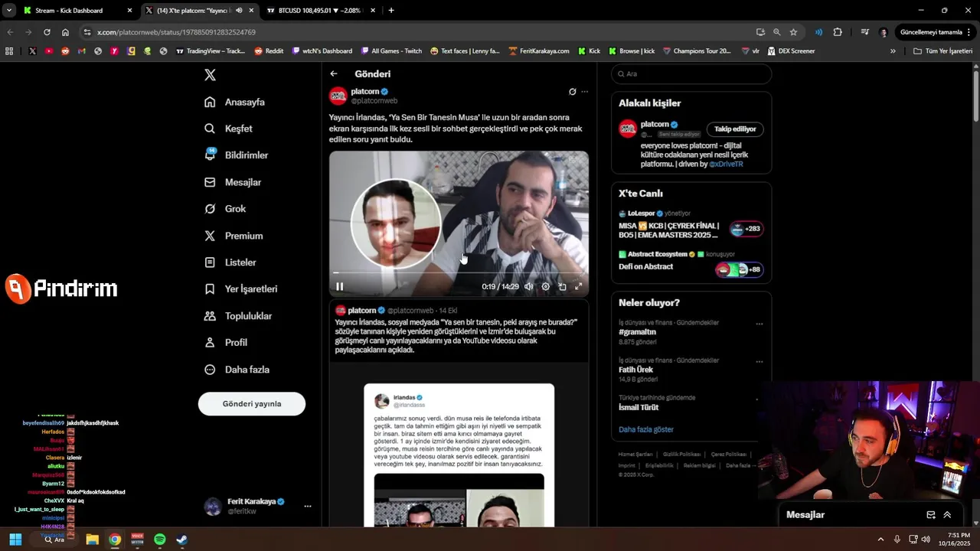980x551 pixels.
Task: Open the All Games - Twitch bookmark
Action: pyautogui.click(x=391, y=51)
